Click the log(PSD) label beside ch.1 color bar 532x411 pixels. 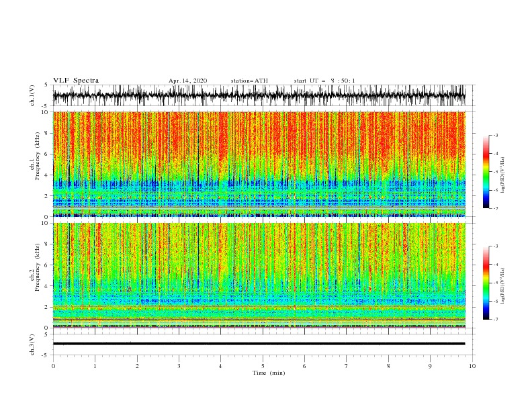[504, 175]
